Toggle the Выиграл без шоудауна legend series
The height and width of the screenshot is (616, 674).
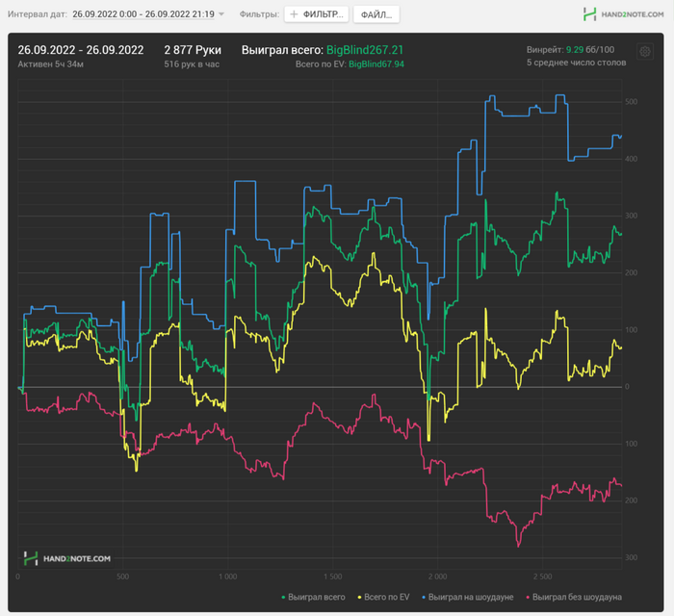(x=574, y=597)
